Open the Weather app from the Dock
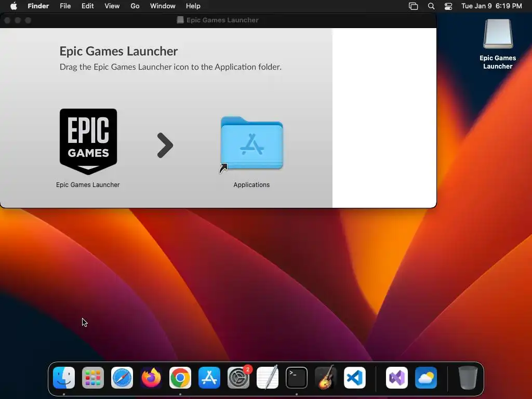This screenshot has width=532, height=399. (x=426, y=378)
